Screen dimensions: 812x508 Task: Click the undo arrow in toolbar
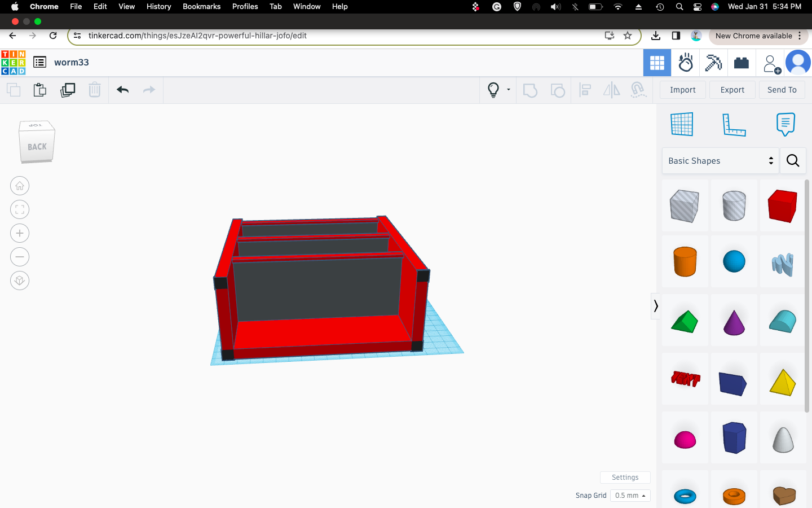(x=123, y=90)
